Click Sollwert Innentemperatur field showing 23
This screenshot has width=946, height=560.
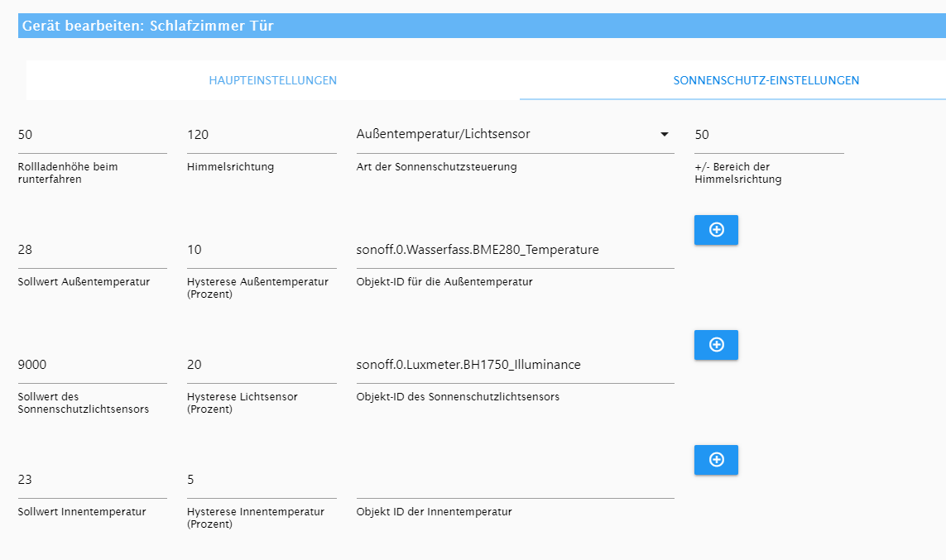coord(93,480)
